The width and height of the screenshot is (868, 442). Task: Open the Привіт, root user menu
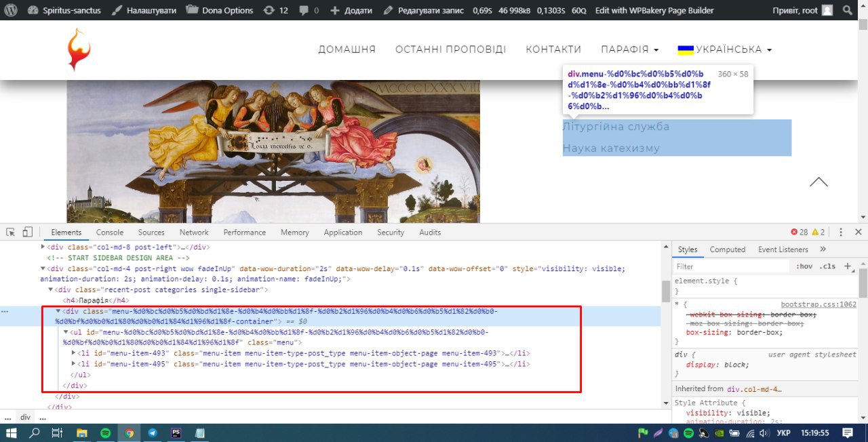802,10
